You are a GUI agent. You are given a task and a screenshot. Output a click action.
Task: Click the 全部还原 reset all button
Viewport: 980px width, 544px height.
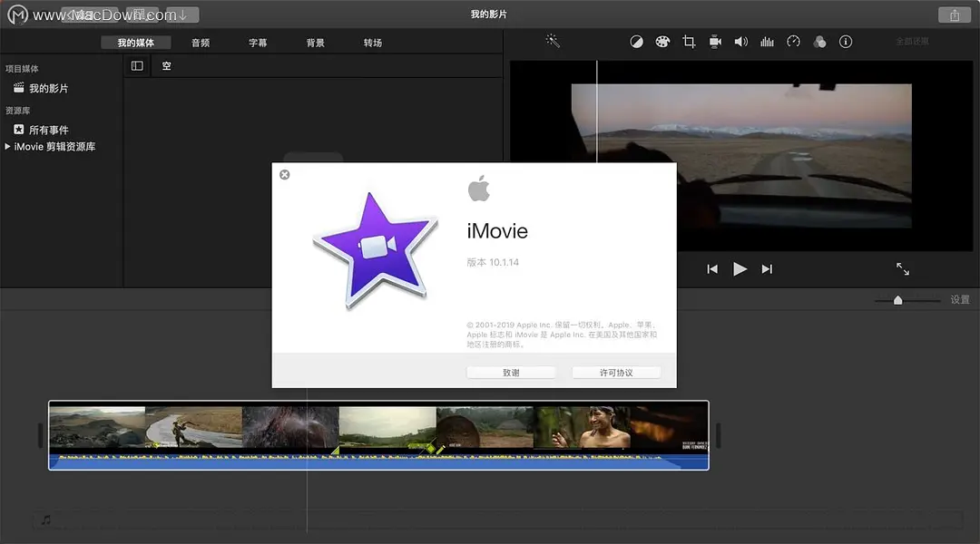pyautogui.click(x=913, y=41)
